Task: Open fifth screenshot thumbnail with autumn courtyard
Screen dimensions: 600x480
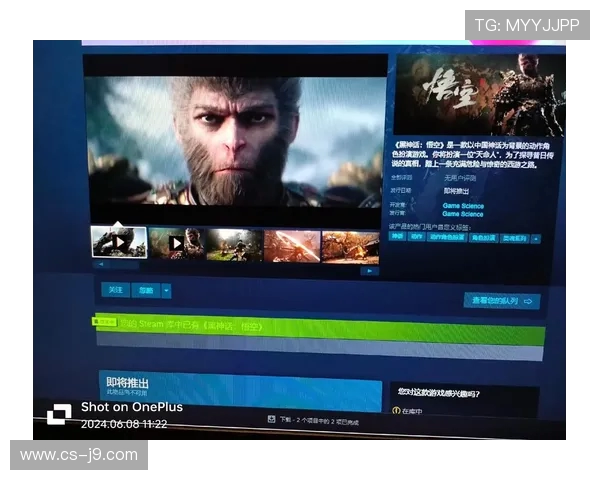Action: [351, 247]
